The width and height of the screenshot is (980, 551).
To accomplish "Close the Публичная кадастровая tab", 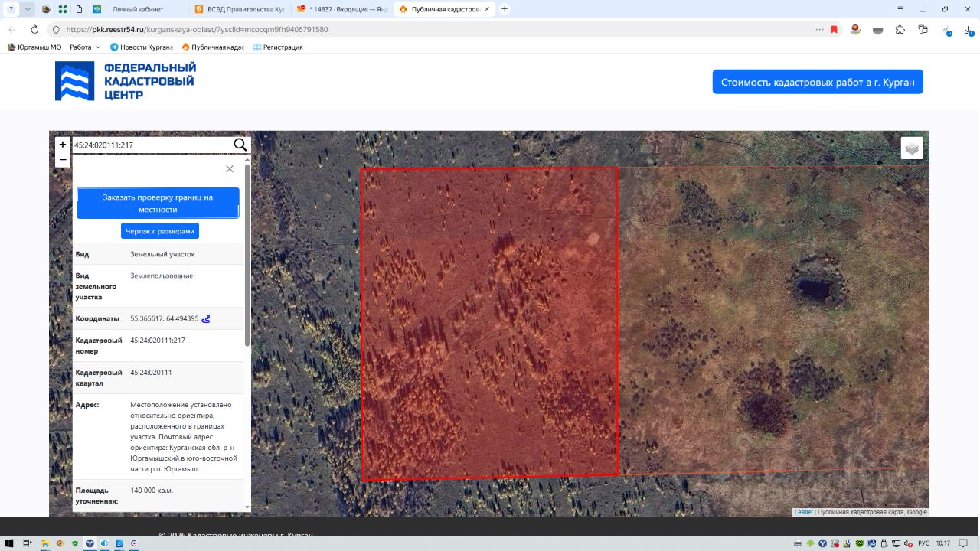I will (487, 9).
